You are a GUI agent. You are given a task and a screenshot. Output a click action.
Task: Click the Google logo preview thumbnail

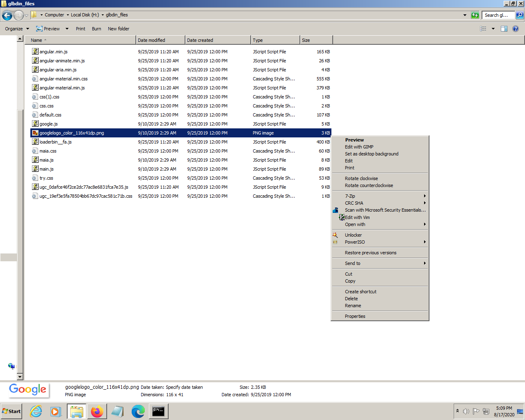(28, 390)
